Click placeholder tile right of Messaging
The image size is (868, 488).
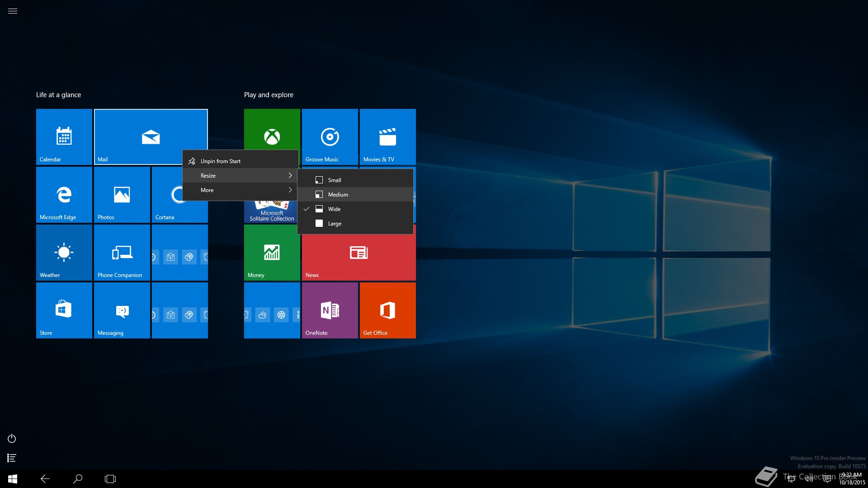coord(180,310)
